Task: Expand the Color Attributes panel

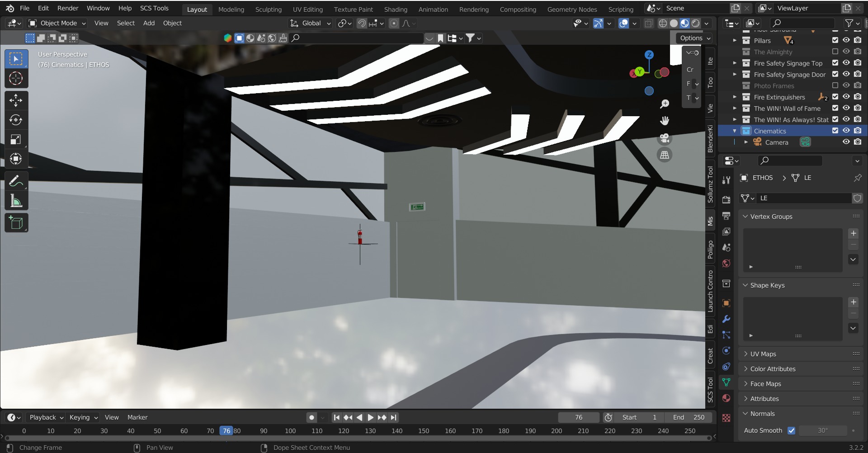Action: (x=773, y=369)
